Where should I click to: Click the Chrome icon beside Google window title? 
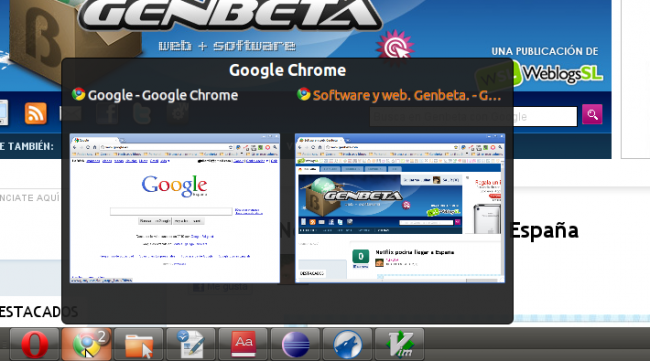click(78, 94)
